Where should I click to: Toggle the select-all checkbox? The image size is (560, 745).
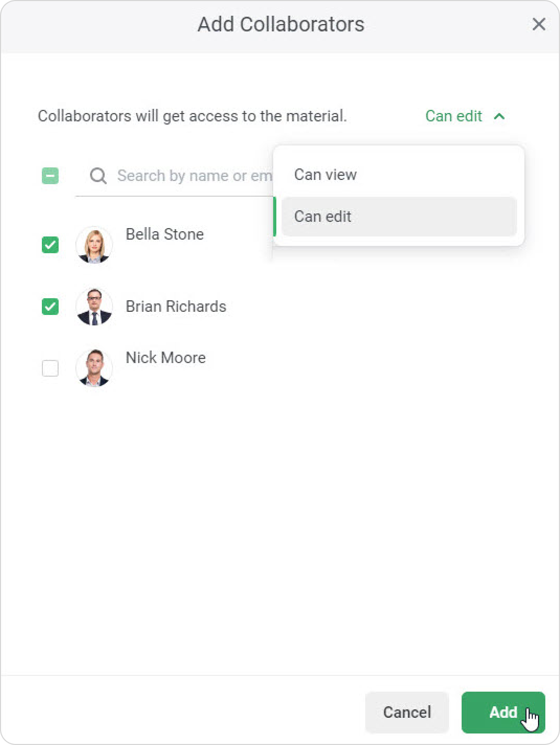(50, 176)
